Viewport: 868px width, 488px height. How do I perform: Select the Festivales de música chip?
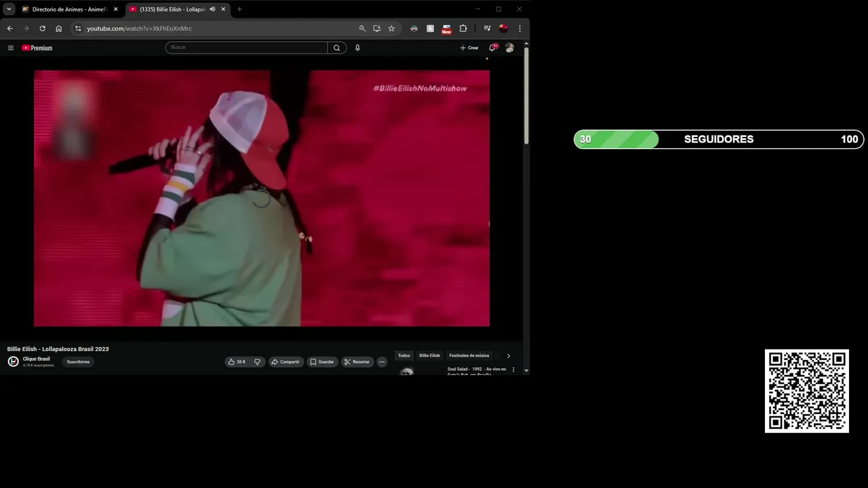coord(469,355)
